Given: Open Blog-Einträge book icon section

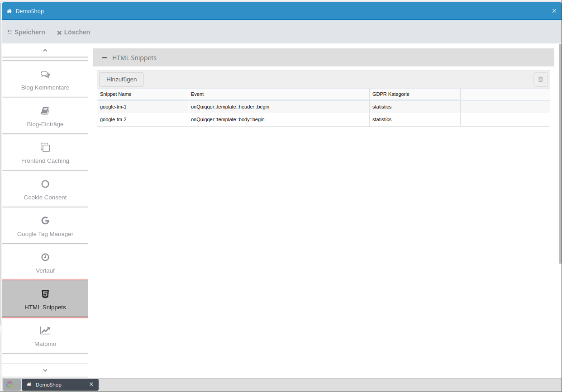Looking at the screenshot, I should (45, 116).
